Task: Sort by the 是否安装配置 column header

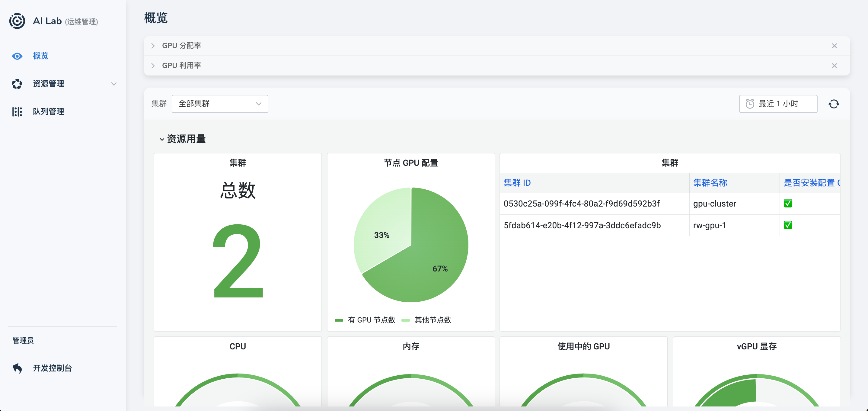Action: click(811, 183)
